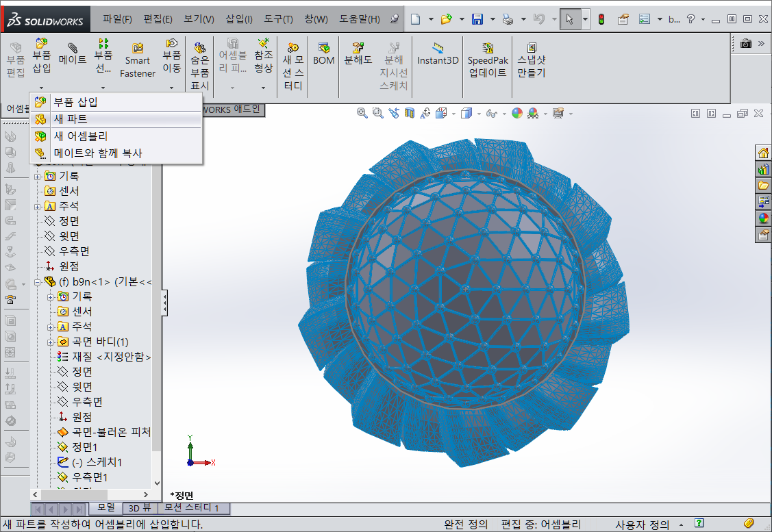Select (-) 스케치1 tree item
The width and height of the screenshot is (772, 532).
(90, 462)
